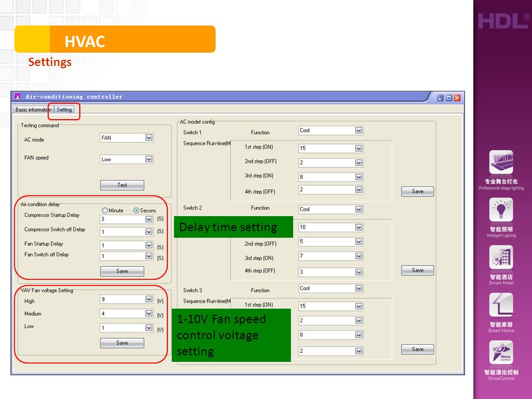Image resolution: width=532 pixels, height=399 pixels.
Task: Open Switch 2 3rd step (ON) dropdown
Action: 359,256
